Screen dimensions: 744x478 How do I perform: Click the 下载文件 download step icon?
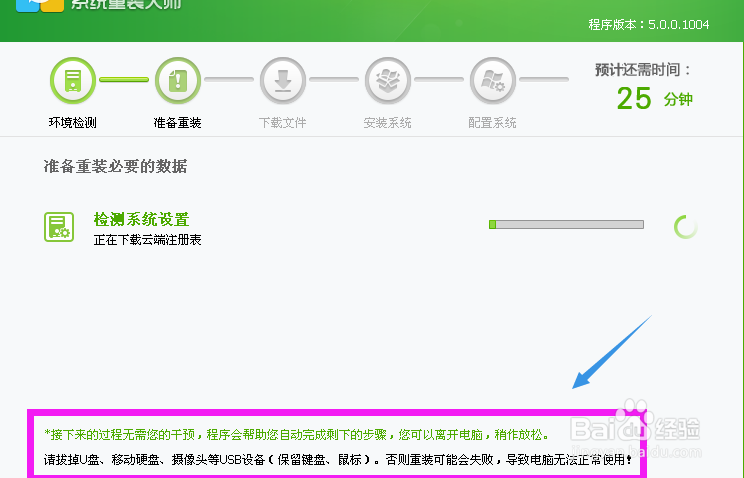click(283, 81)
